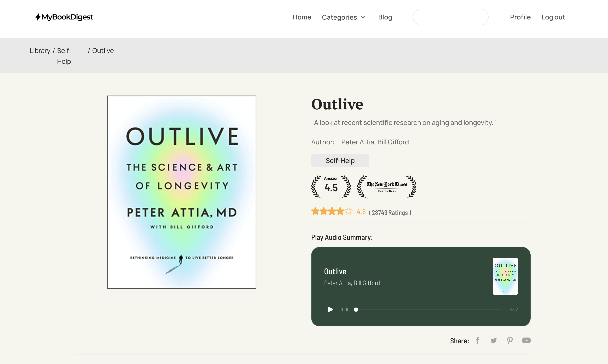The image size is (608, 364).
Task: Play the Outlive audio summary
Action: coord(330,309)
